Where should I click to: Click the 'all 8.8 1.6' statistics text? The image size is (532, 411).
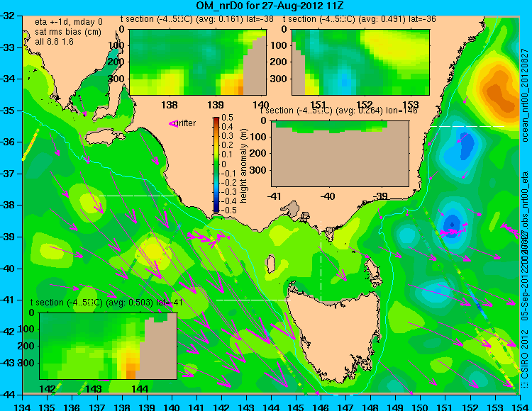click(54, 41)
